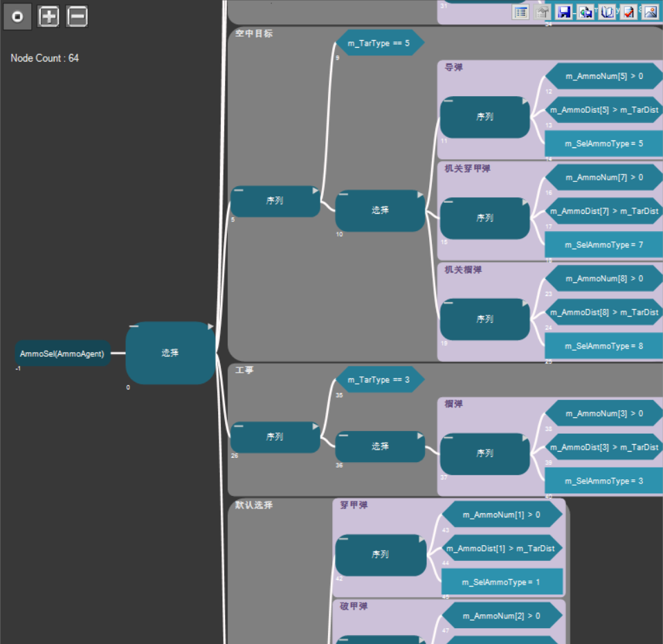663x644 pixels.
Task: Select the m_SelAmmoType = 1 action node
Action: 502,582
